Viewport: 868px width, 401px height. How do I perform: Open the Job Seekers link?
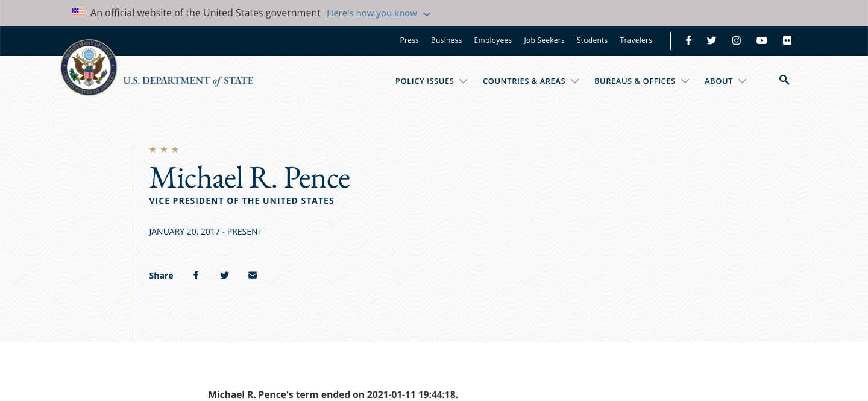(x=544, y=40)
